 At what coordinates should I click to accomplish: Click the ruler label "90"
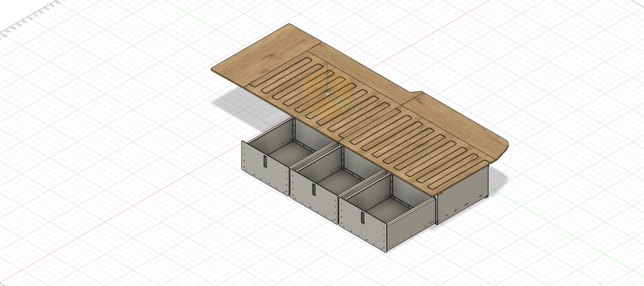tap(13, 28)
